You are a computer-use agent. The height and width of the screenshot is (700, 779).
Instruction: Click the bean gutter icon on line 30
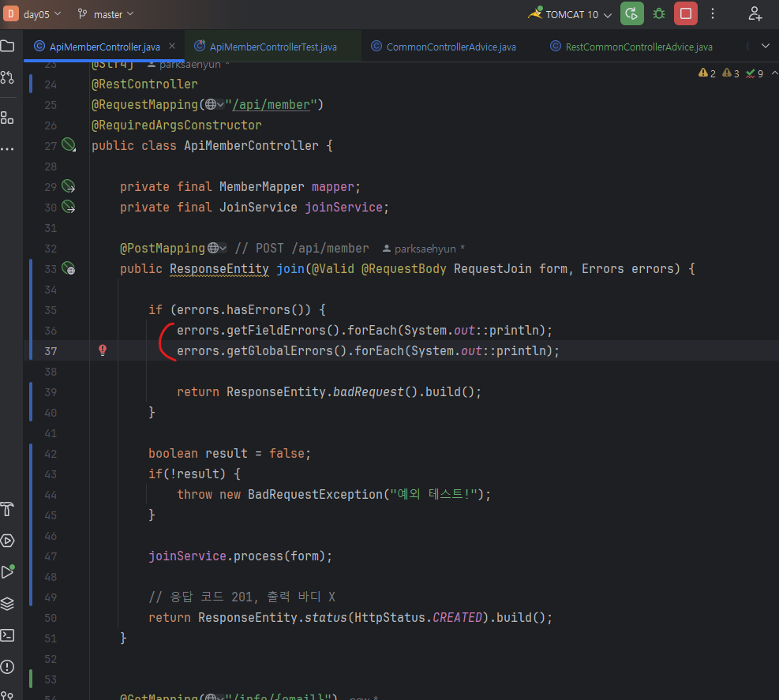69,207
